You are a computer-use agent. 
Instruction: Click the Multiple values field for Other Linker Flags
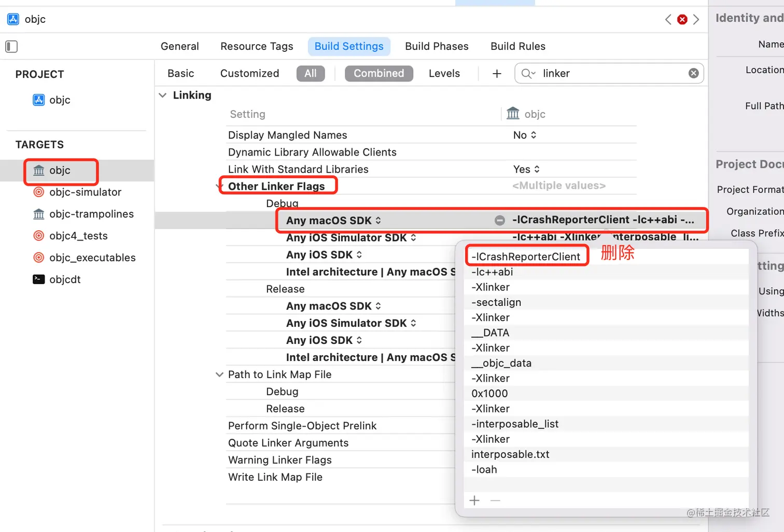click(559, 186)
